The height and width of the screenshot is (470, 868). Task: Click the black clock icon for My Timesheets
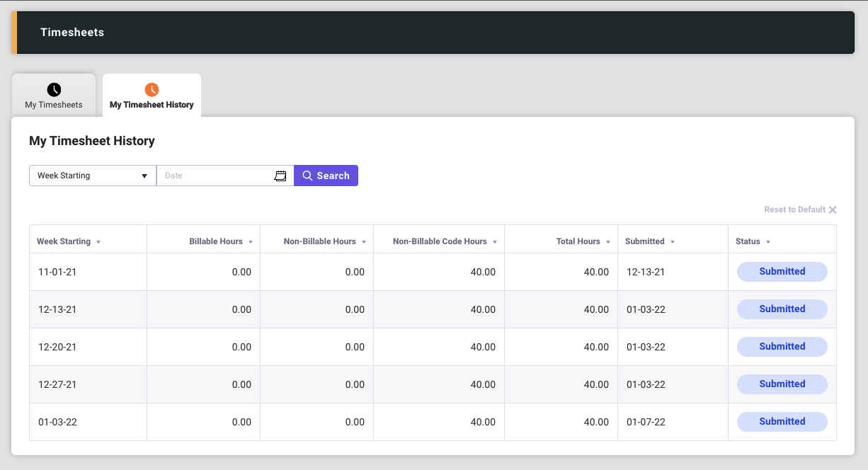click(54, 90)
